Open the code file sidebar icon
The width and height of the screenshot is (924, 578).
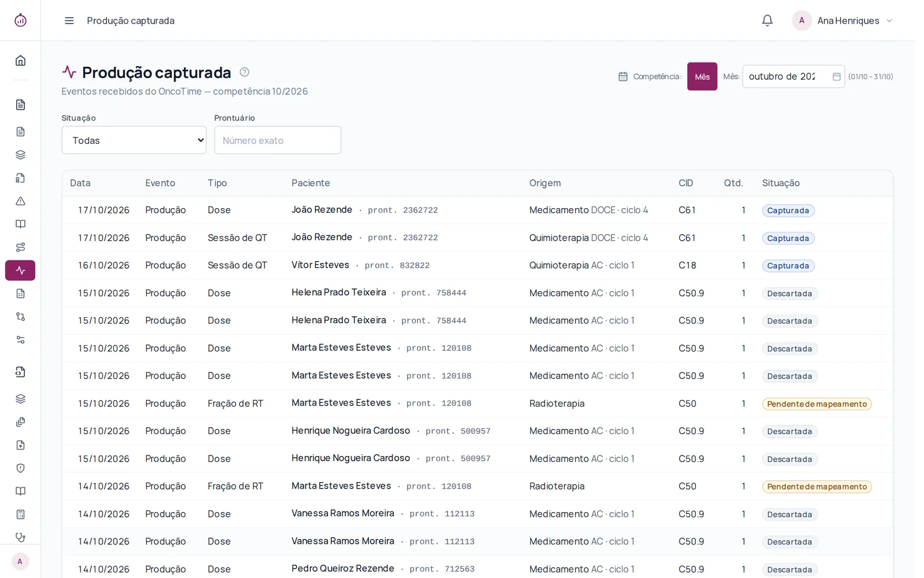[x=20, y=372]
